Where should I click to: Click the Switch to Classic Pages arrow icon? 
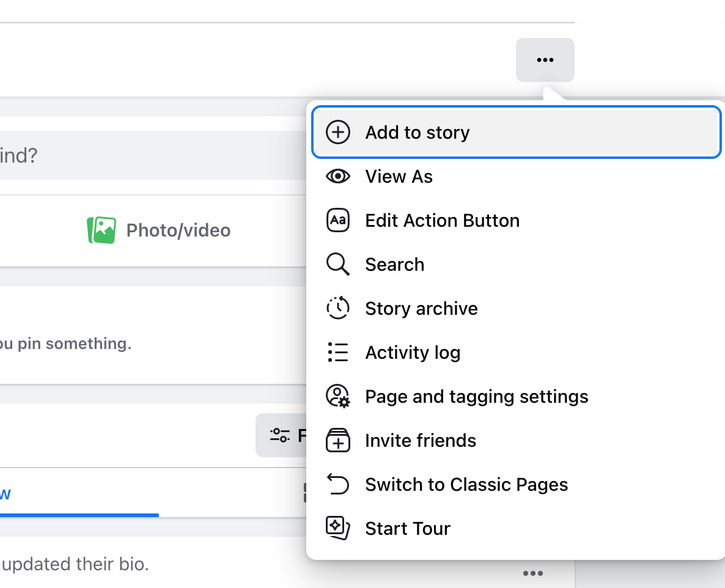(338, 485)
